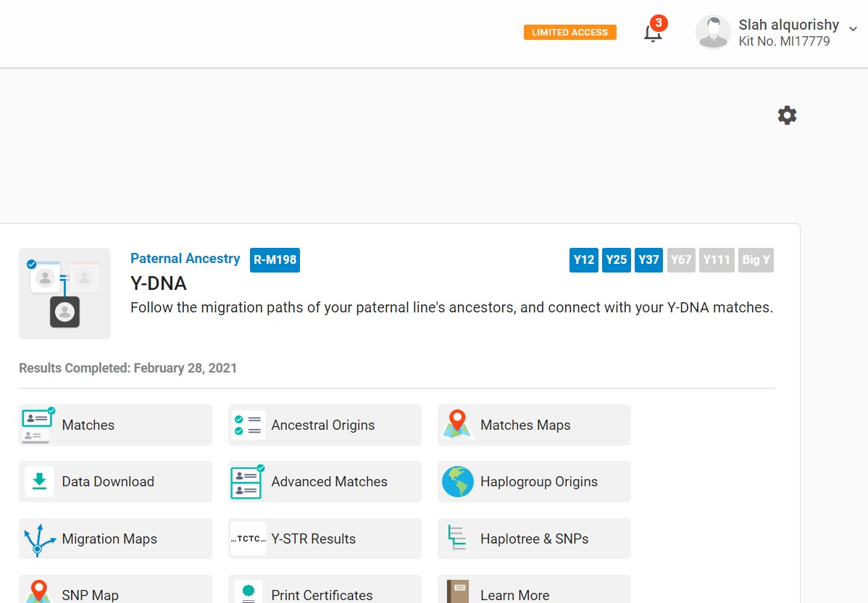Click the user profile avatar
The width and height of the screenshot is (868, 603).
coord(713,32)
